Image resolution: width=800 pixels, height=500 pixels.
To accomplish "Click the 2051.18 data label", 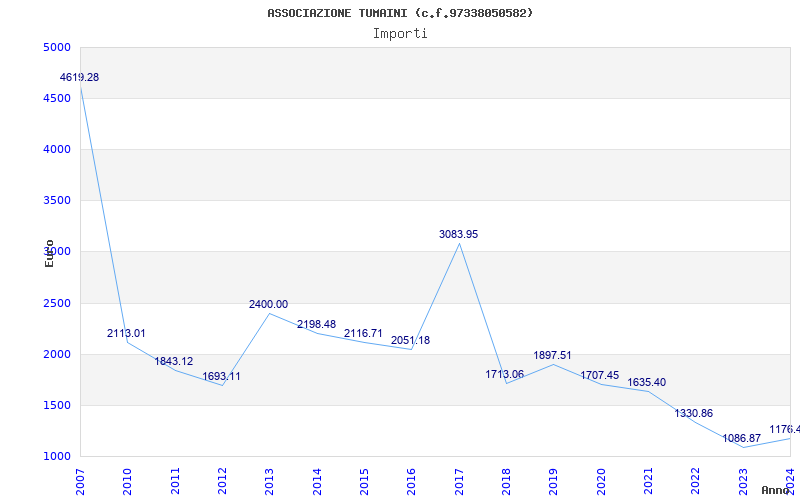I will point(410,340).
